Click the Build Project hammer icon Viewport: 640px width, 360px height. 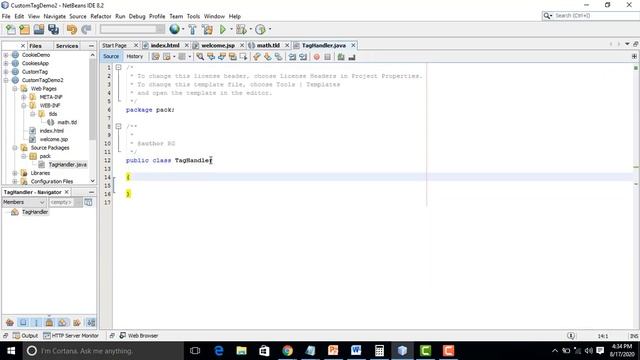click(192, 29)
